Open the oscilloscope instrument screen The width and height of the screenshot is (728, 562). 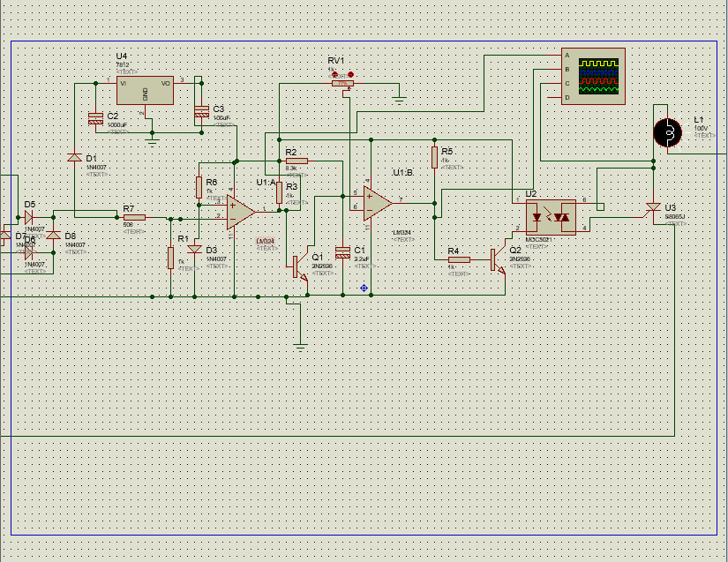click(x=599, y=76)
